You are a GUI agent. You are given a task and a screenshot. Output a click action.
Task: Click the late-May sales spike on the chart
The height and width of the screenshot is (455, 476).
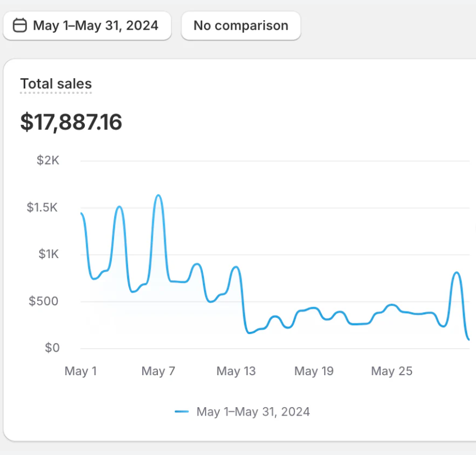[456, 273]
